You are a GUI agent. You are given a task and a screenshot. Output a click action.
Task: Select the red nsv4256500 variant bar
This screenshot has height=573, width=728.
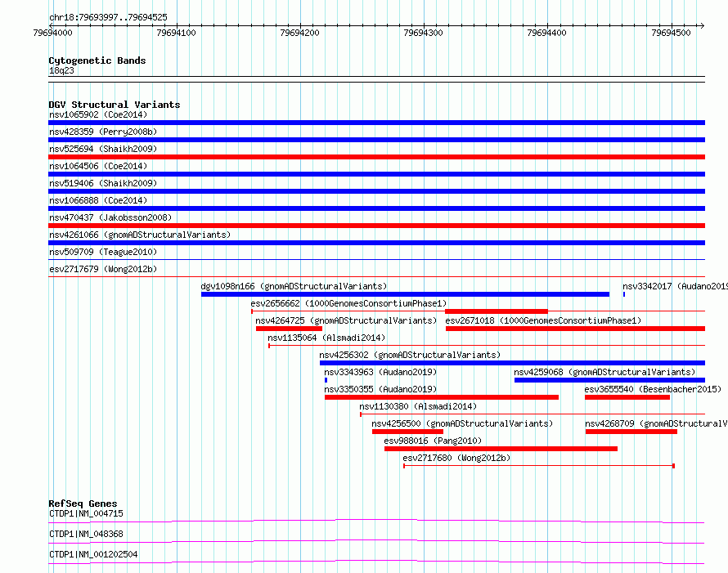(x=407, y=432)
